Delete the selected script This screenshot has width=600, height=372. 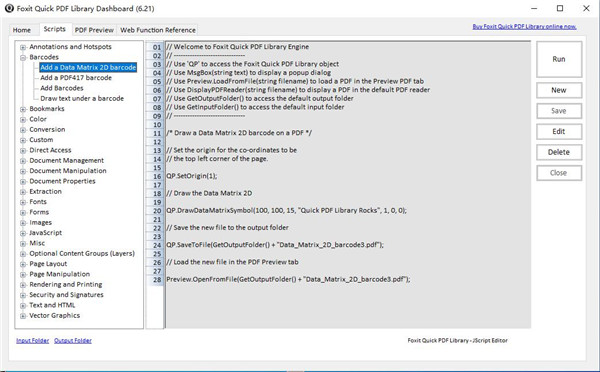[x=559, y=152]
